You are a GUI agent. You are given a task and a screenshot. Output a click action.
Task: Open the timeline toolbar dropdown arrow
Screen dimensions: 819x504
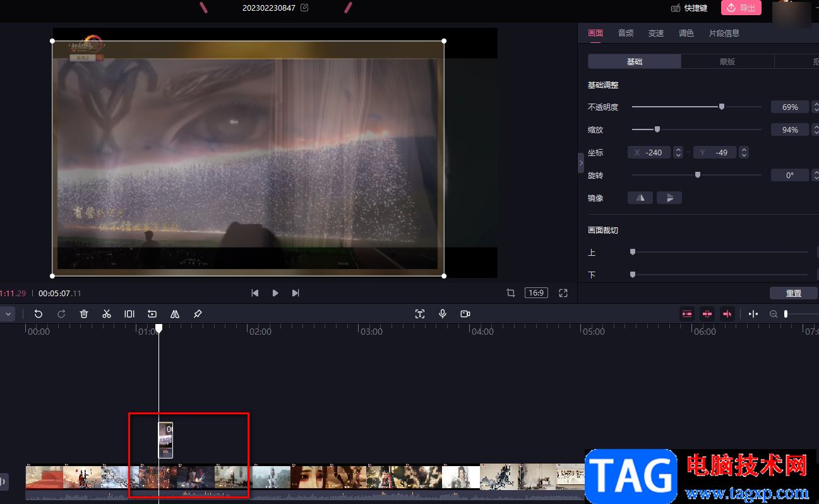[x=8, y=314]
